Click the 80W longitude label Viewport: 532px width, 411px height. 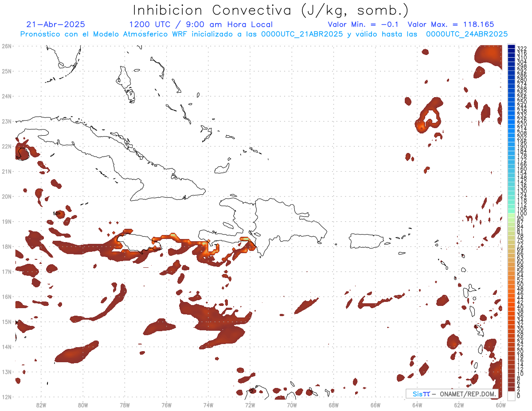coord(82,404)
